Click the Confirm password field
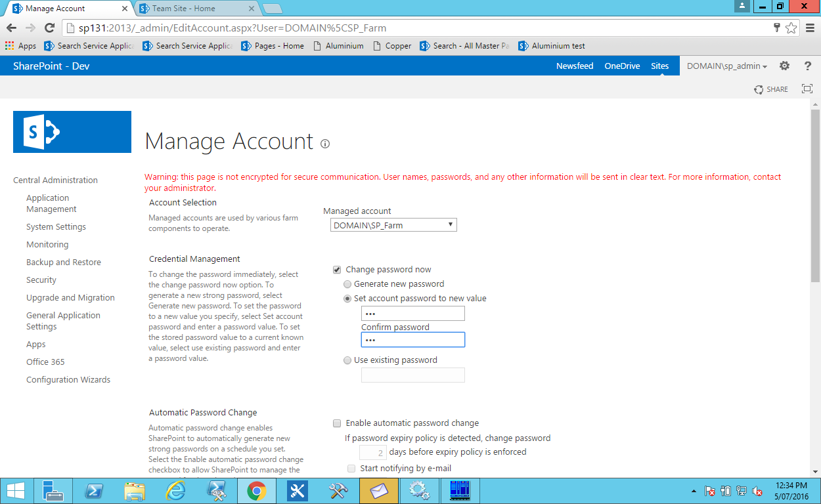821x504 pixels. (x=413, y=340)
